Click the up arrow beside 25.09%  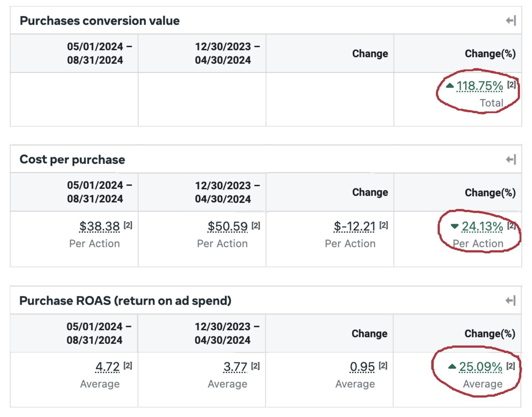452,367
